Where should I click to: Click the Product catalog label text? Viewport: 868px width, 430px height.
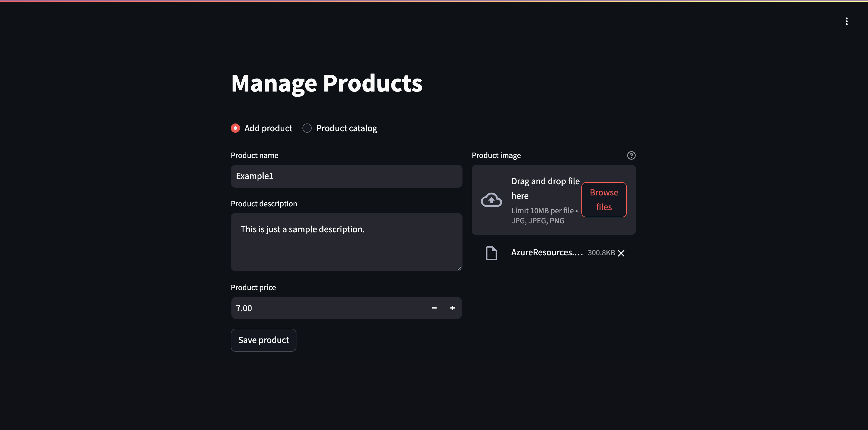pos(347,128)
